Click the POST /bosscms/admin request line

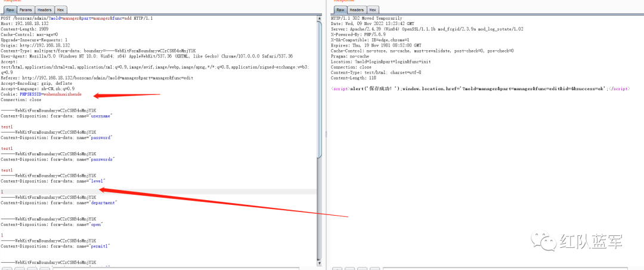77,19
